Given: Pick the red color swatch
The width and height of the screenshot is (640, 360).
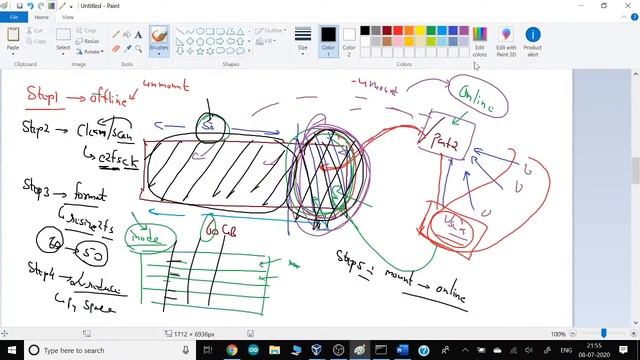Looking at the screenshot, I should point(398,31).
